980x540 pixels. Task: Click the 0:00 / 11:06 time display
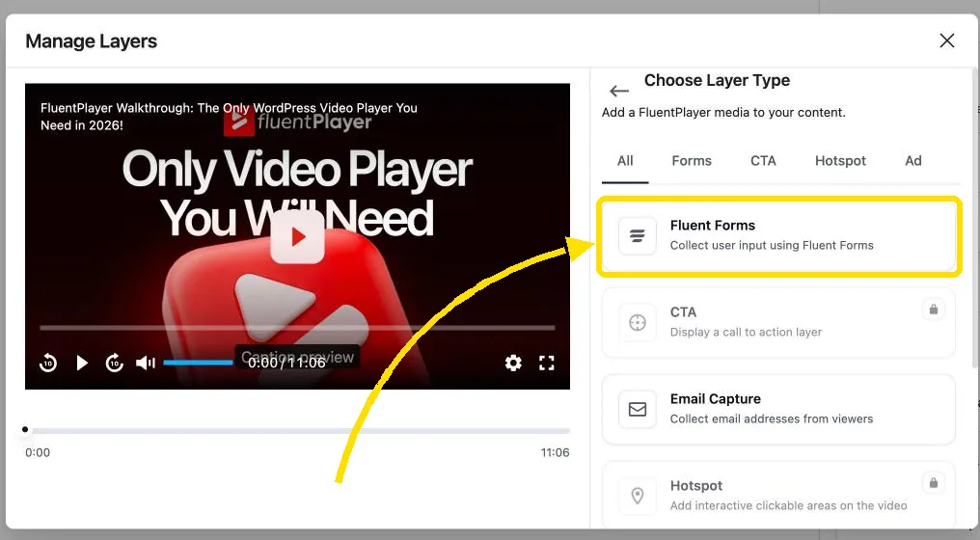click(x=286, y=363)
